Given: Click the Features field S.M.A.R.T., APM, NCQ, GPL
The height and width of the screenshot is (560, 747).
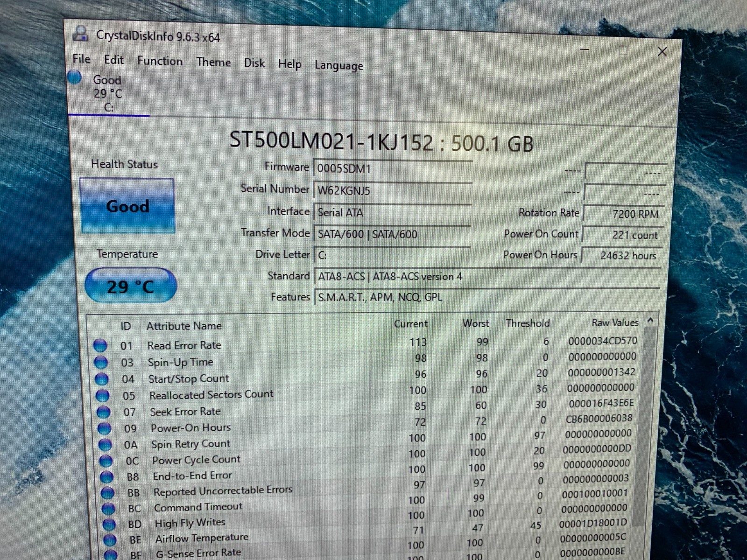Looking at the screenshot, I should point(488,297).
